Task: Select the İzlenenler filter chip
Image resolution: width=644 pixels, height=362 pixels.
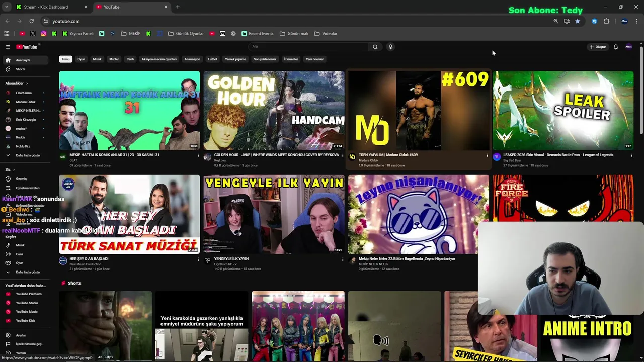Action: tap(291, 59)
